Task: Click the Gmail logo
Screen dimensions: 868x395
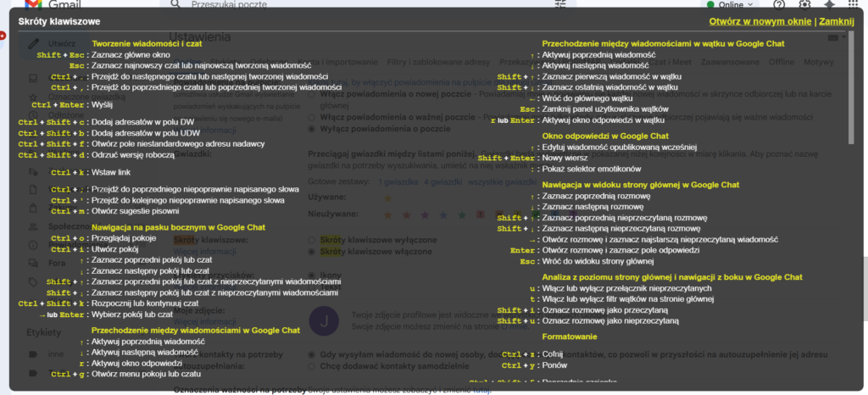Action: click(x=53, y=5)
